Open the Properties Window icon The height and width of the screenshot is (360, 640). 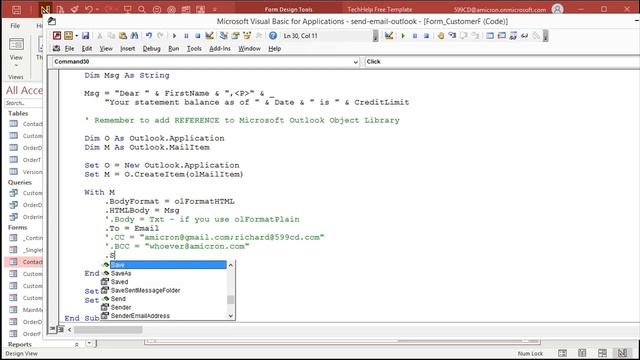(x=235, y=36)
